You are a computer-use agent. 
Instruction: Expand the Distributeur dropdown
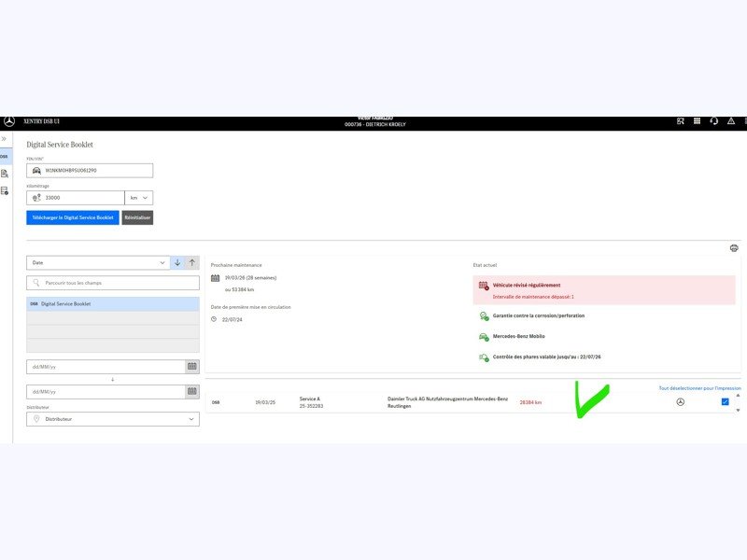[x=112, y=419]
